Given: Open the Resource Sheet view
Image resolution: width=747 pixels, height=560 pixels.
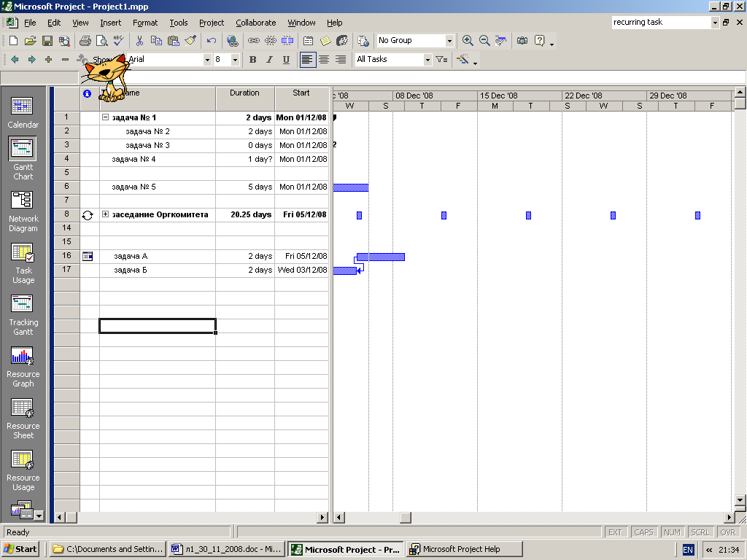Looking at the screenshot, I should click(x=23, y=419).
